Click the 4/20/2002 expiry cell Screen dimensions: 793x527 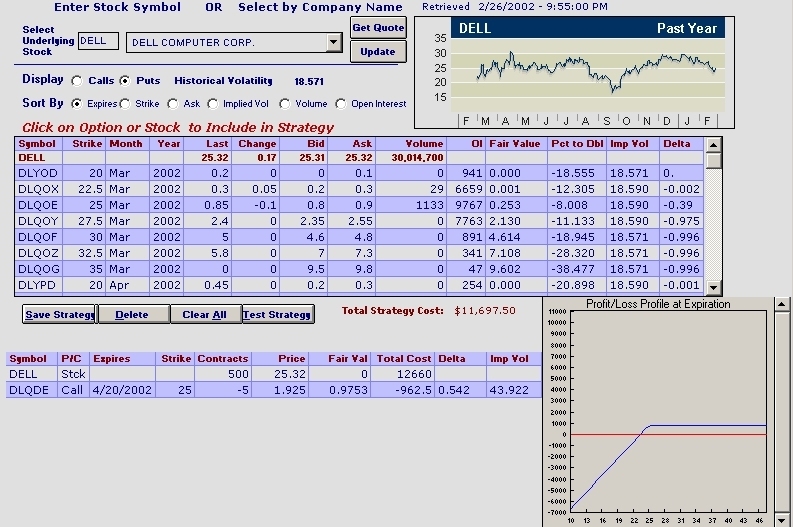click(x=122, y=390)
